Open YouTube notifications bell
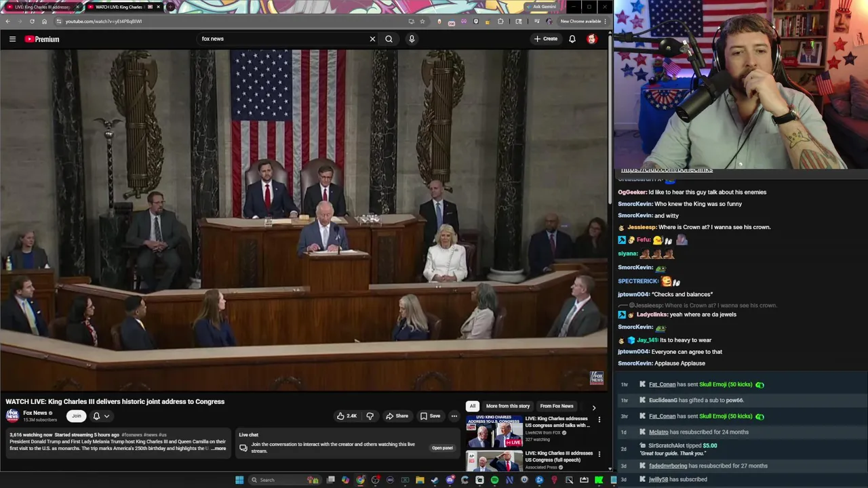Image resolution: width=868 pixels, height=488 pixels. click(572, 39)
